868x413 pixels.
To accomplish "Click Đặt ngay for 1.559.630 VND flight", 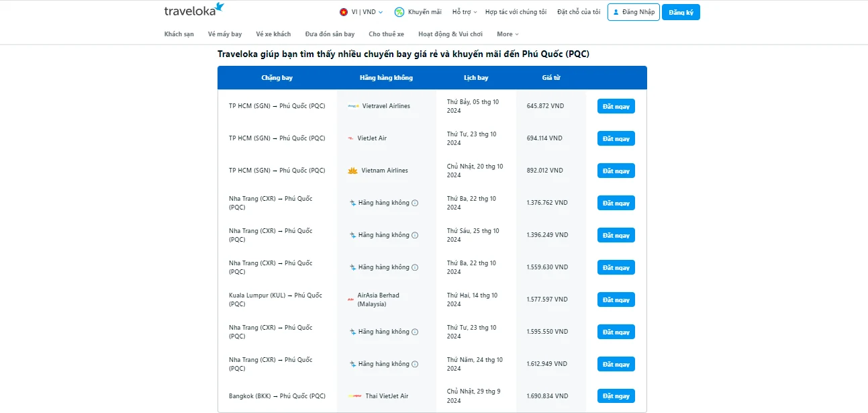I will click(x=616, y=267).
